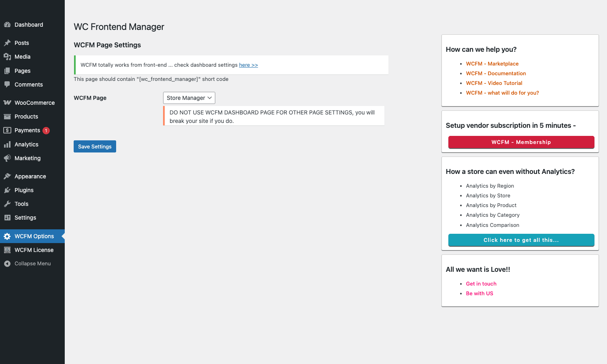The image size is (607, 364).
Task: Open the Dashboard menu item
Action: pyautogui.click(x=32, y=25)
